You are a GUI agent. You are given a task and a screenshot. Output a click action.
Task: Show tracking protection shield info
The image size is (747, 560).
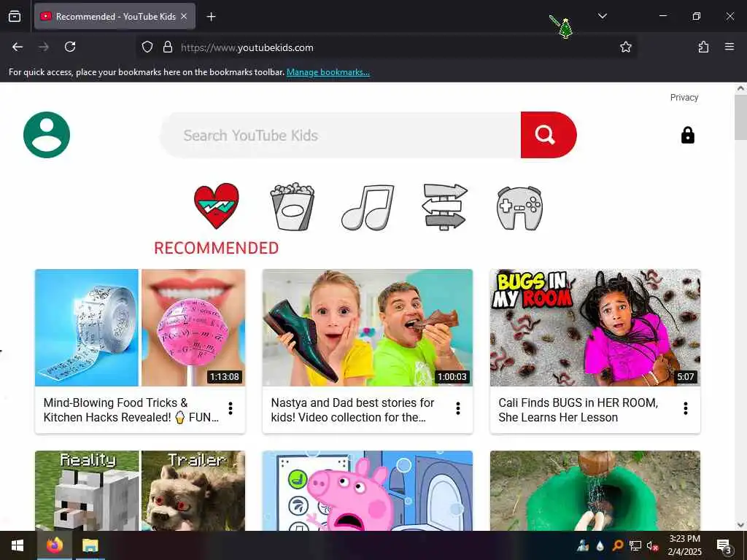(x=147, y=47)
